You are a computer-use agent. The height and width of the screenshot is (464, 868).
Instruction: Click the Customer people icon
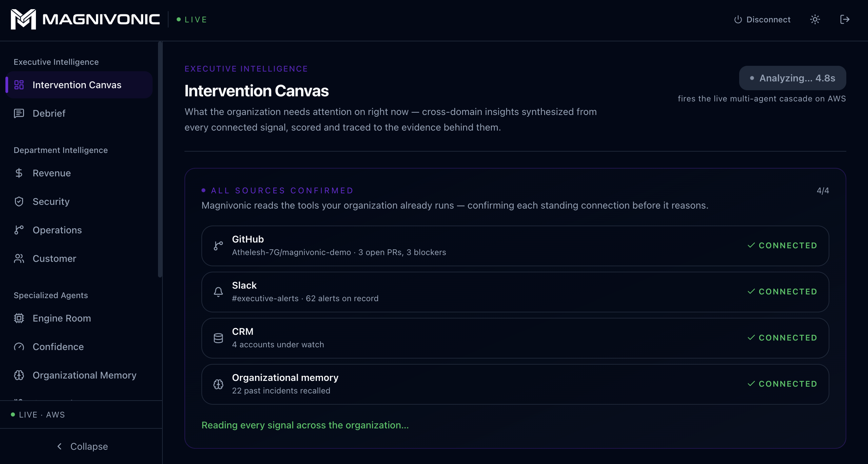19,258
